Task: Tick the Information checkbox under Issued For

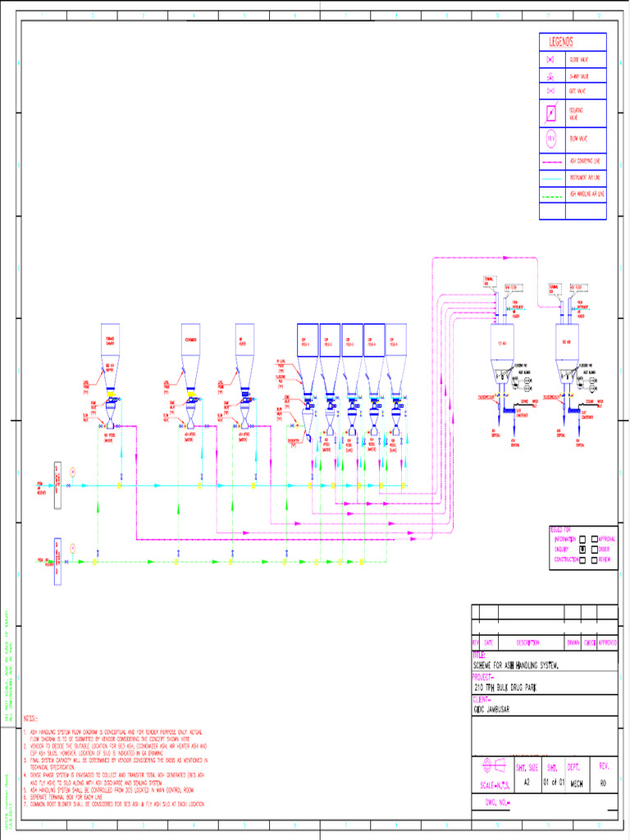Action: click(x=582, y=540)
